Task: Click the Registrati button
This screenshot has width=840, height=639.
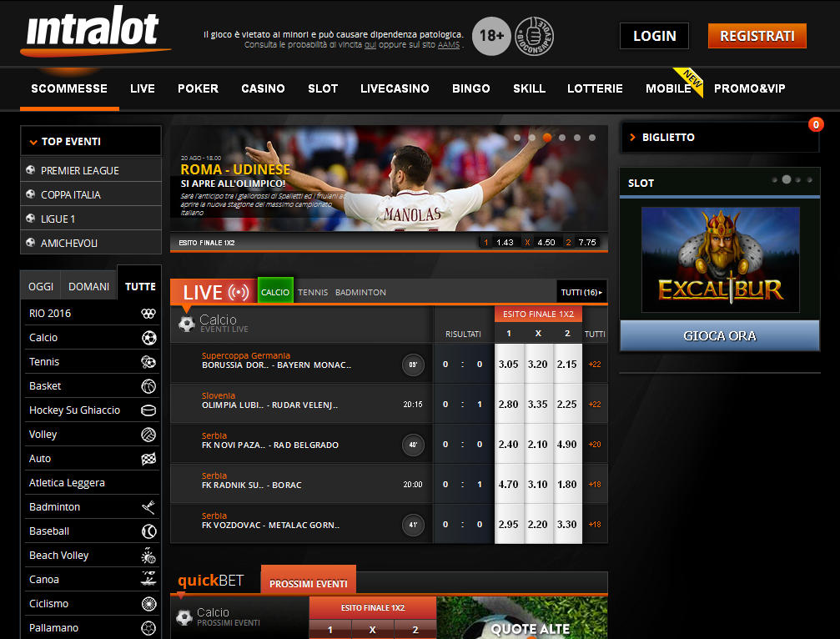Action: click(x=757, y=36)
